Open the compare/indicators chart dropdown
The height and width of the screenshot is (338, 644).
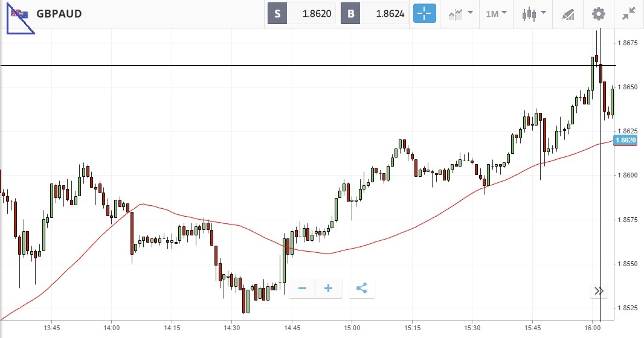pos(460,13)
